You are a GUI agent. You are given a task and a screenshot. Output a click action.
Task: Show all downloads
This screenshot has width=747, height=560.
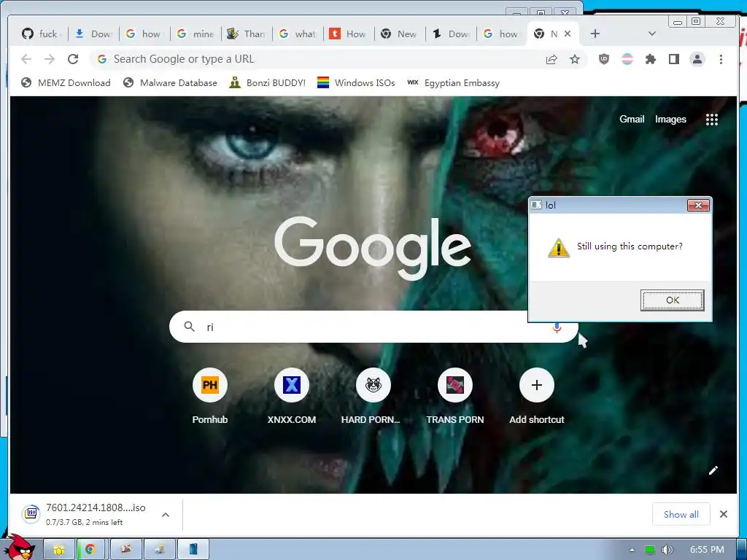[x=681, y=514]
